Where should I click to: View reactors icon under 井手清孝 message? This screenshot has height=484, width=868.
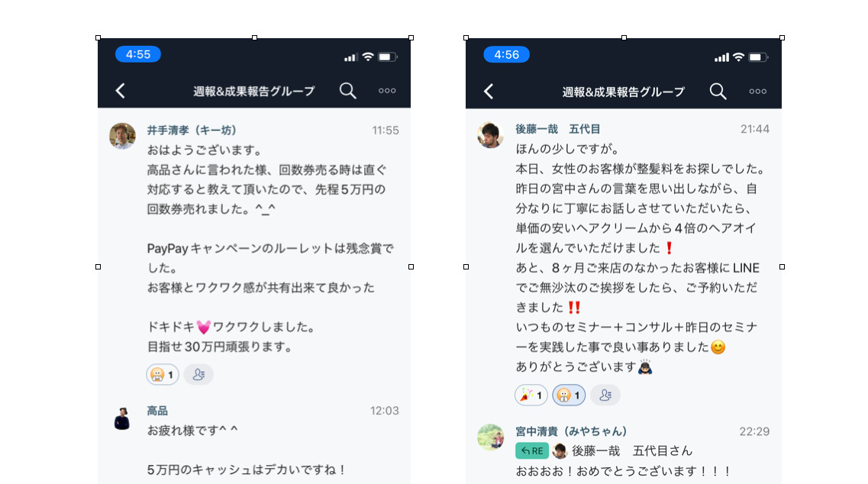click(x=198, y=375)
